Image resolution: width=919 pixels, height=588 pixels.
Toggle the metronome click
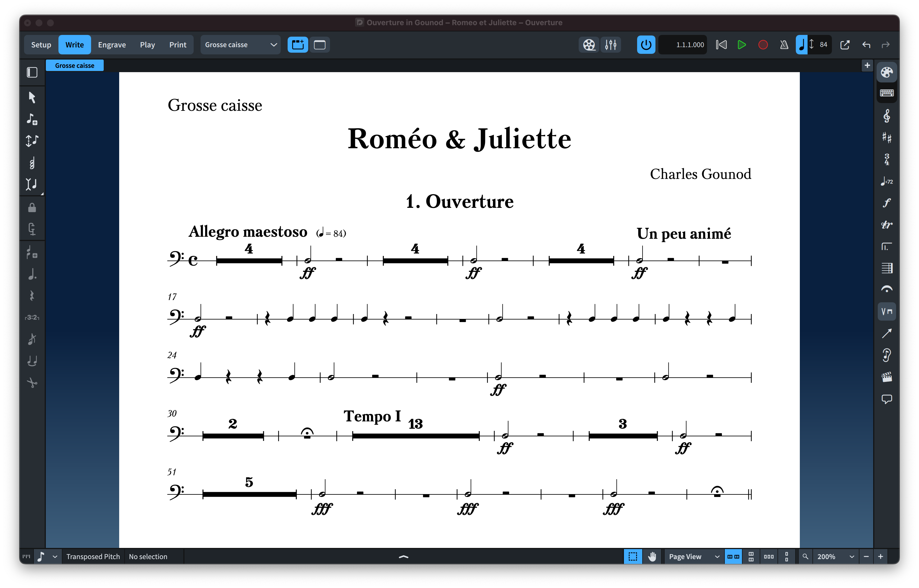pos(784,45)
